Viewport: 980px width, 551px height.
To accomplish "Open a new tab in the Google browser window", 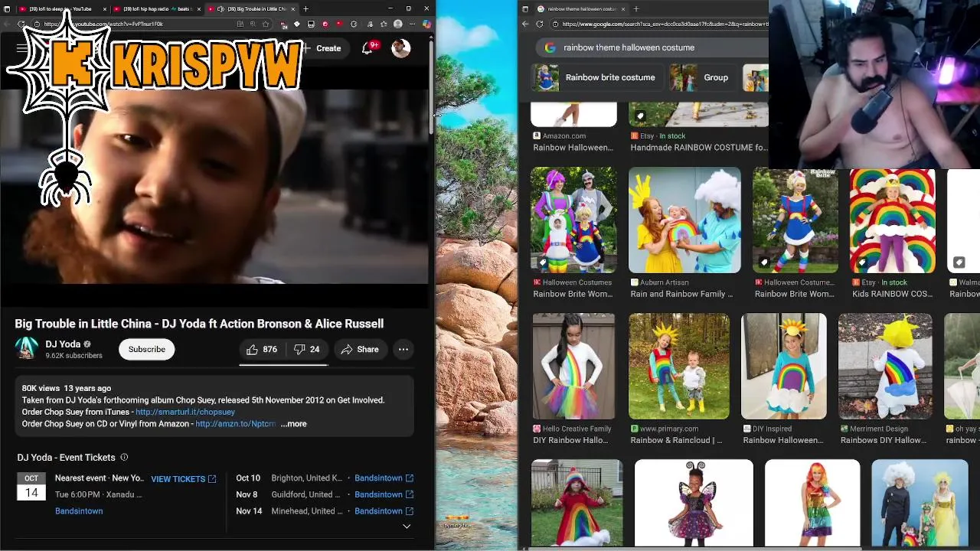I will 636,8.
